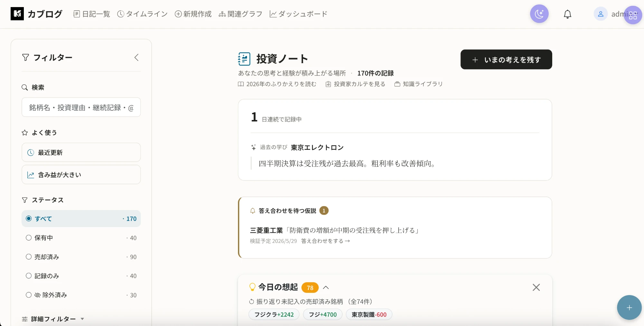The image size is (644, 326).
Task: Click the 投資ノート notebook icon
Action: pos(244,59)
